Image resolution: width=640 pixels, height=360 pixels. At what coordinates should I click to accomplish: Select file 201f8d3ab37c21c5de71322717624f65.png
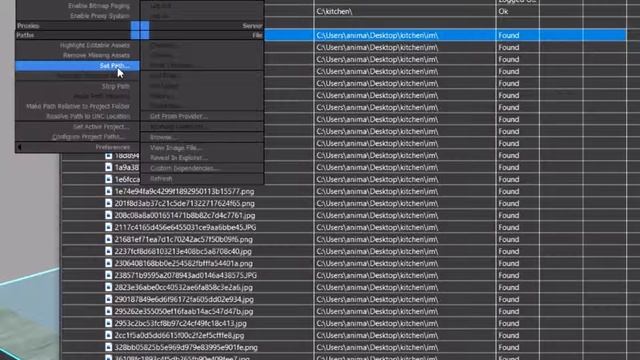[184, 203]
